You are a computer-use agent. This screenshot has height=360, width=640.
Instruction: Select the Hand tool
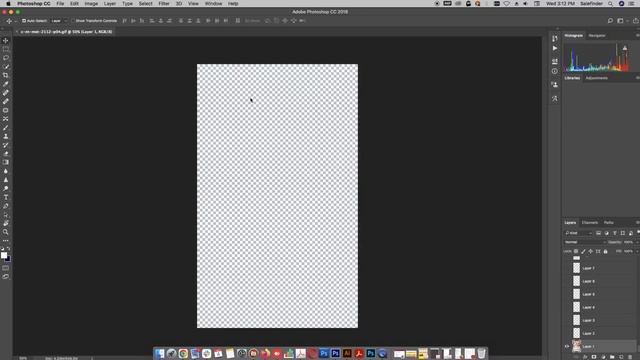pos(6,223)
